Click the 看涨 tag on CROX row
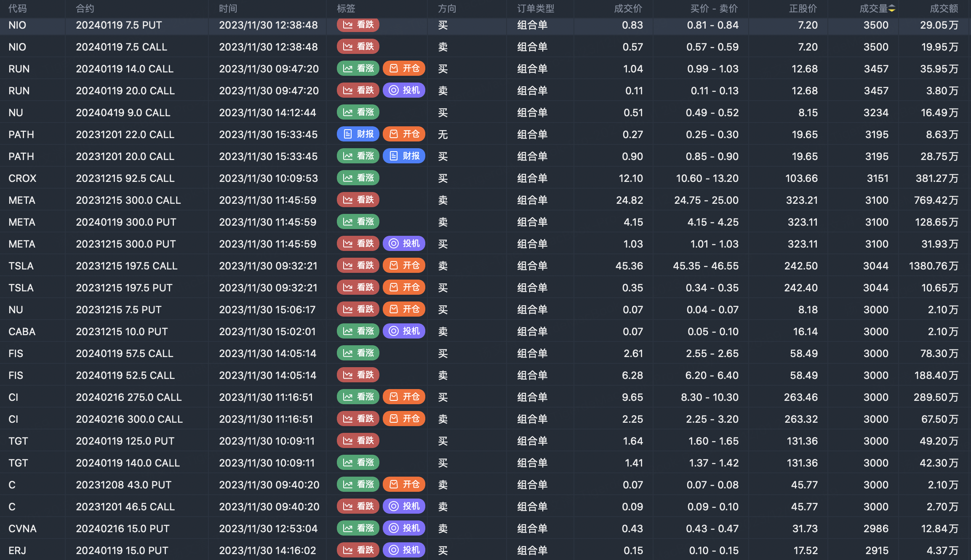 358,178
